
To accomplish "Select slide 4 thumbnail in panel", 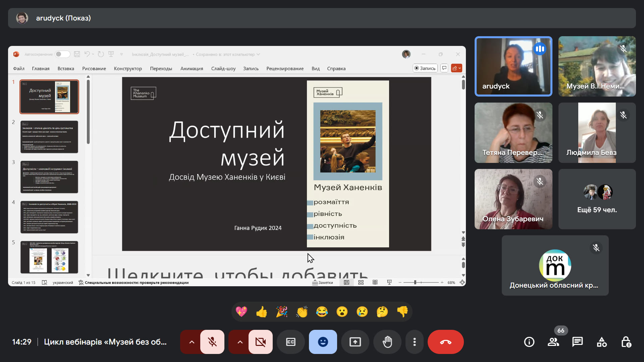I will (x=49, y=217).
